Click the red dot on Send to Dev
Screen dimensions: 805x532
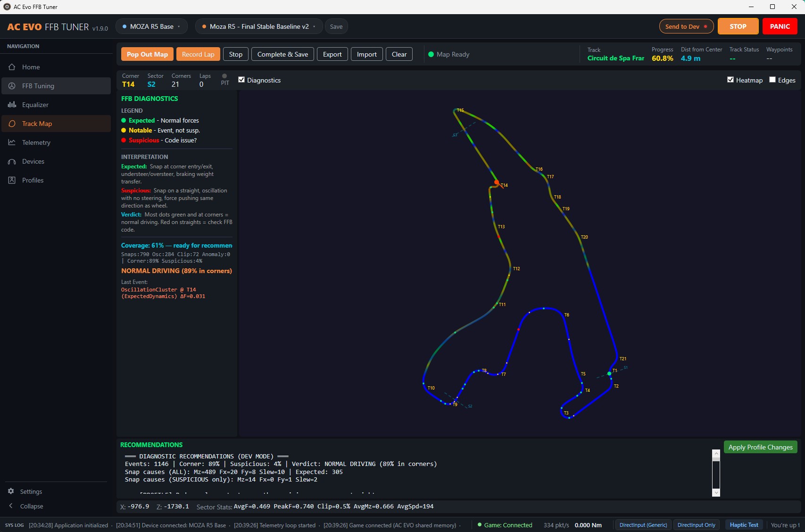tap(705, 26)
